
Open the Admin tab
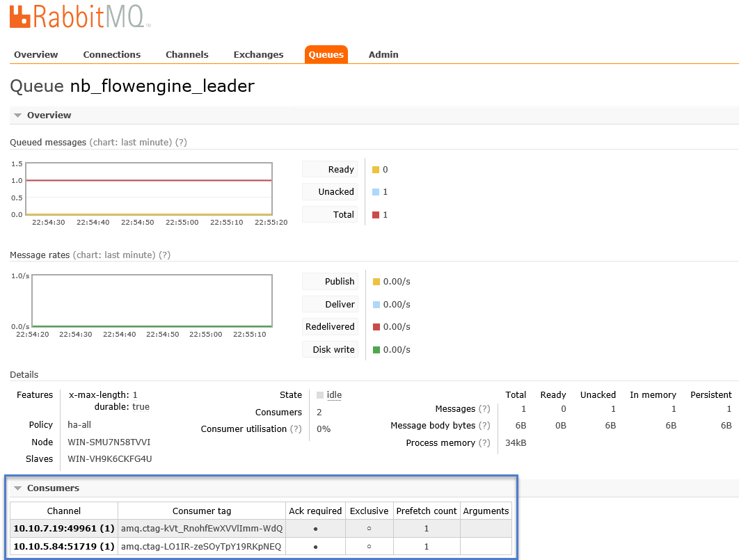click(x=383, y=55)
